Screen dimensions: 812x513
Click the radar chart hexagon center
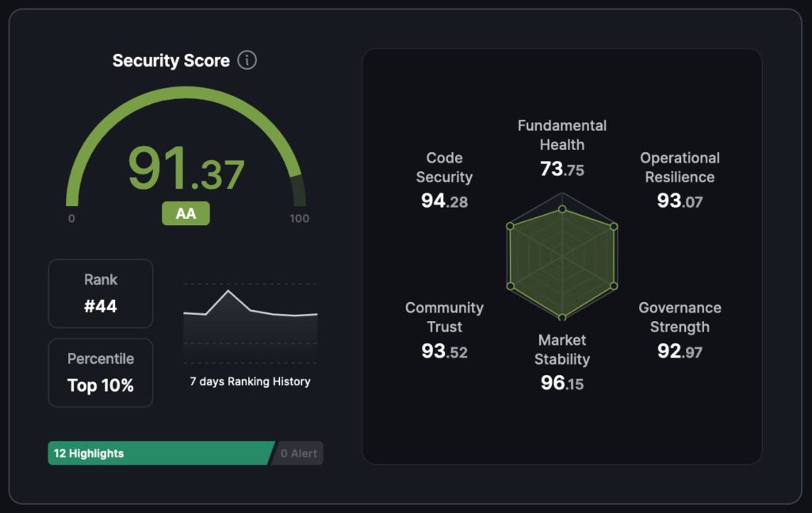coord(562,256)
